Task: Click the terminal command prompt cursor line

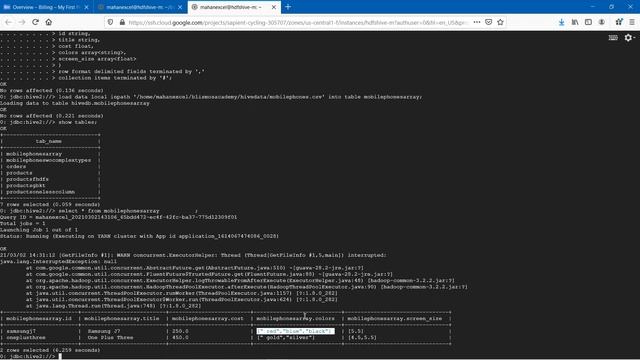Action: [x=31, y=356]
